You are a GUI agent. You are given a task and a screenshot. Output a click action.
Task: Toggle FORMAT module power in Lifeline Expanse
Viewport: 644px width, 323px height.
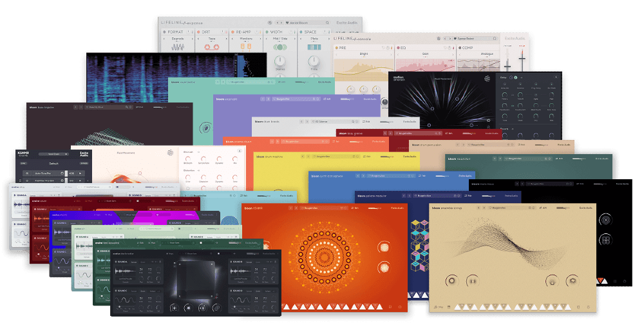click(164, 32)
